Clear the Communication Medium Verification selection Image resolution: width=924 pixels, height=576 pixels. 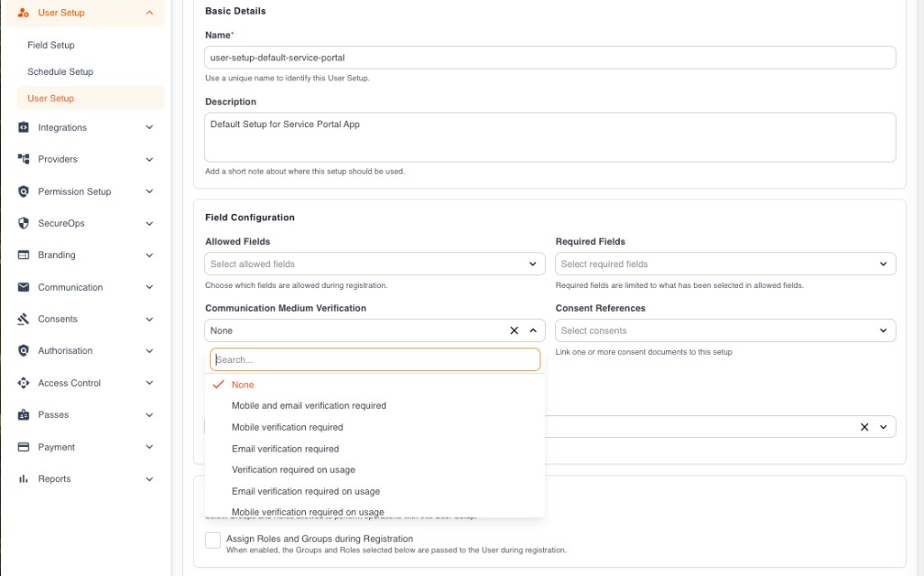point(513,330)
